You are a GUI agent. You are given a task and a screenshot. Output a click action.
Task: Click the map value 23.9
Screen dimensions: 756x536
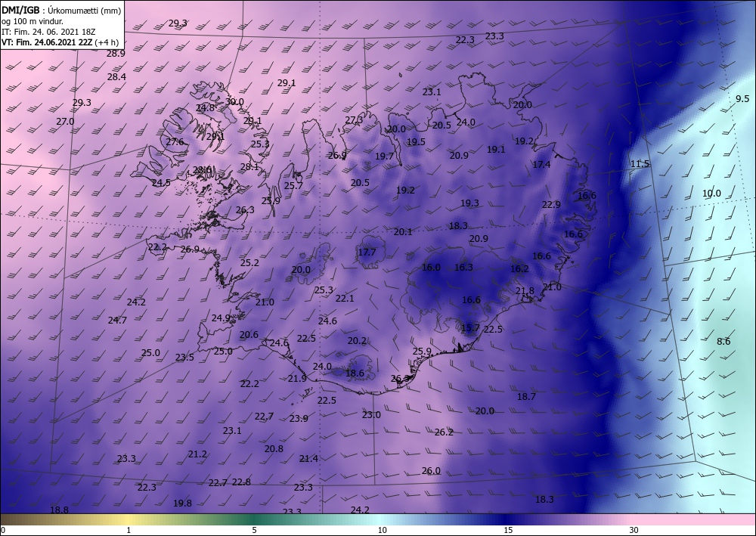click(299, 419)
